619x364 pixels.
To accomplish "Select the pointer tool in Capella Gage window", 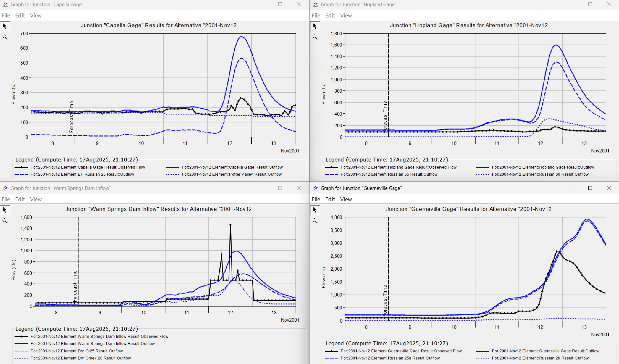I will (x=5, y=26).
